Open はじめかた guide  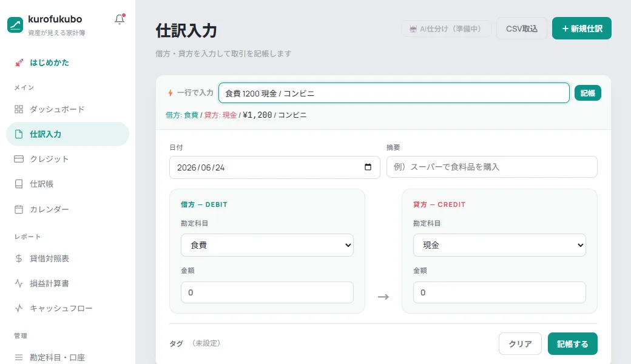(x=67, y=62)
